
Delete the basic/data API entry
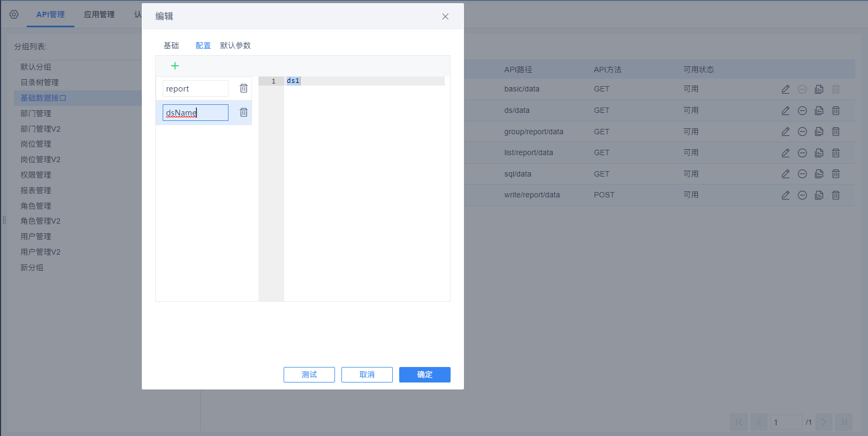(836, 89)
